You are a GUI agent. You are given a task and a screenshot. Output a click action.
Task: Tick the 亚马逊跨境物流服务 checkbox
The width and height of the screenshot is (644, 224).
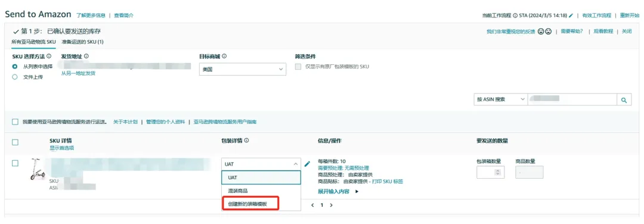[x=15, y=122]
